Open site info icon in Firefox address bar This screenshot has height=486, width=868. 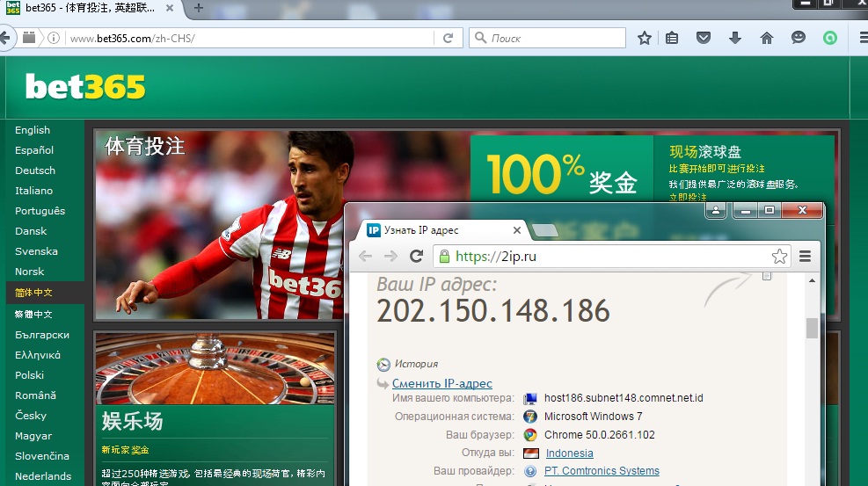(x=54, y=38)
